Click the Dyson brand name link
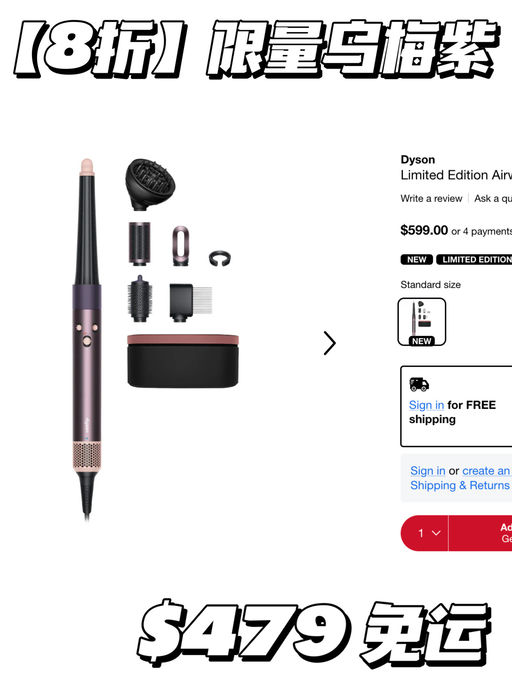The image size is (512, 683). [x=418, y=160]
